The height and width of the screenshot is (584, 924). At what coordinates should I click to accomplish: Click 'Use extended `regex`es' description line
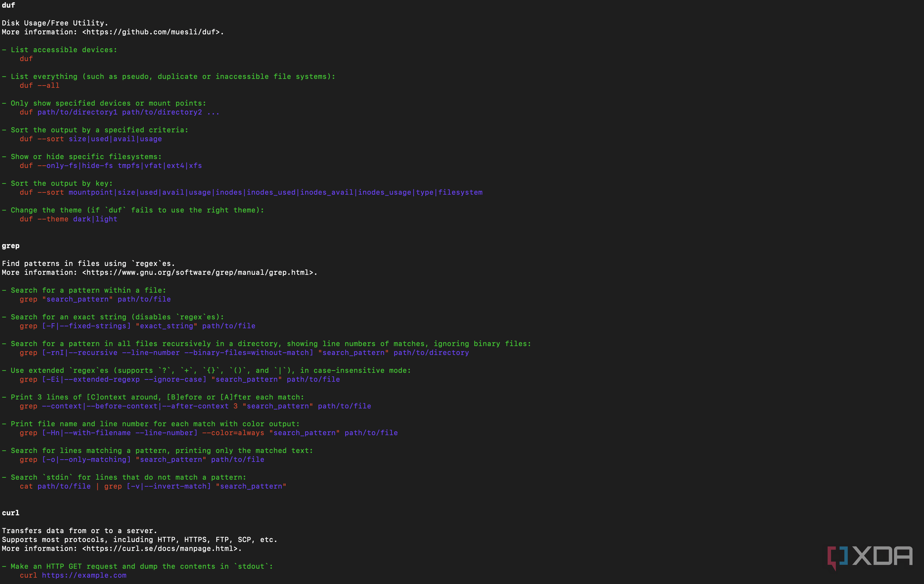point(206,370)
